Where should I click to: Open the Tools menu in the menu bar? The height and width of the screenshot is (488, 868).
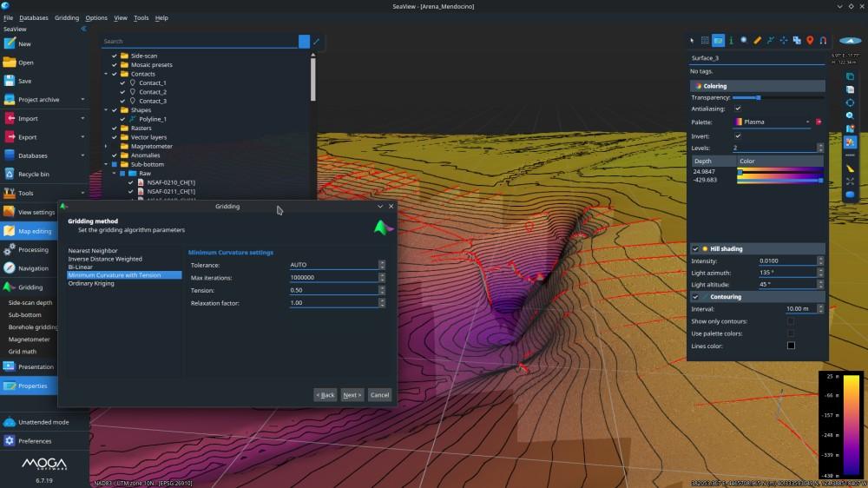point(141,17)
